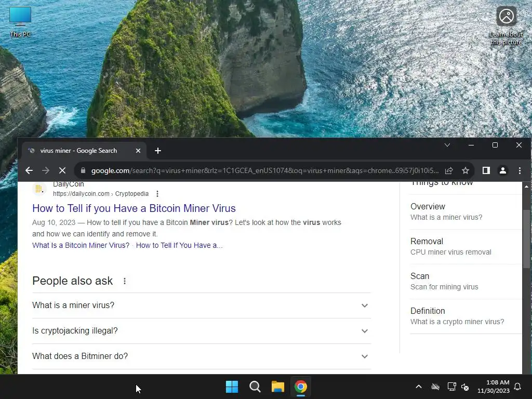Open the People also ask options menu
This screenshot has height=399, width=532.
[x=125, y=281]
